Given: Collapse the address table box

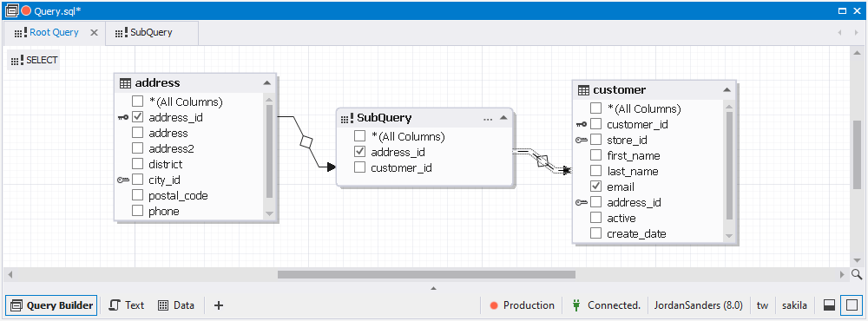Looking at the screenshot, I should click(266, 83).
